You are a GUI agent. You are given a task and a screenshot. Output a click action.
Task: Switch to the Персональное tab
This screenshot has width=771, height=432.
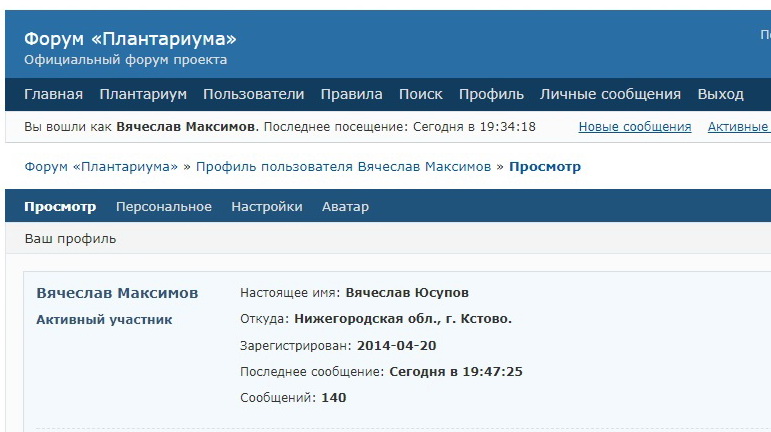[164, 207]
